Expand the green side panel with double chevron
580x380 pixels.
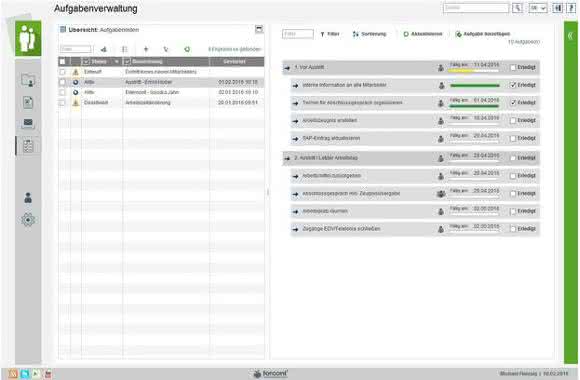pos(570,36)
